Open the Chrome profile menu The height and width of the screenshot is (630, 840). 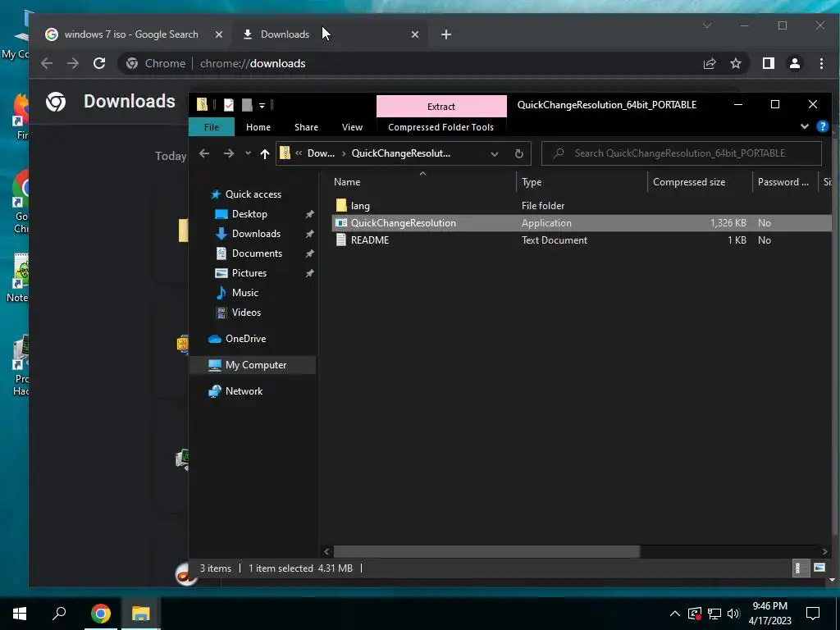[794, 63]
